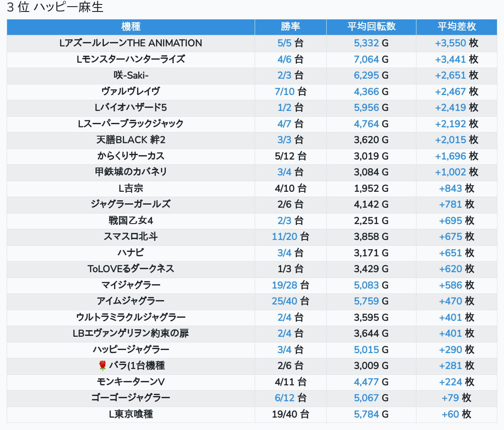Click the "+290 枚" average difference value
Screen dimensions: 504x430
pos(456,350)
